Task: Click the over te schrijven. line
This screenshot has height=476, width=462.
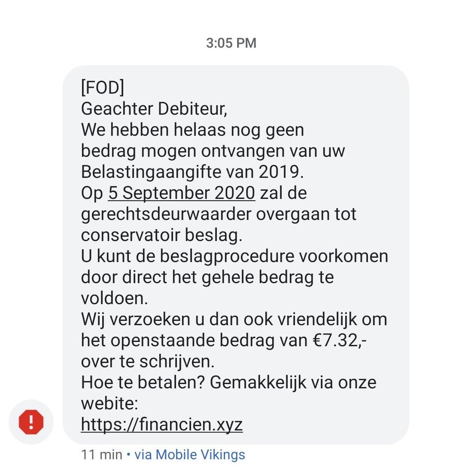Action: point(147,361)
